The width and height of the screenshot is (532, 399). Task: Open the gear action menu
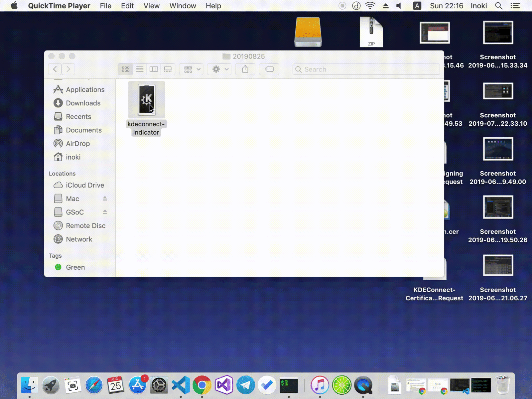click(x=219, y=69)
